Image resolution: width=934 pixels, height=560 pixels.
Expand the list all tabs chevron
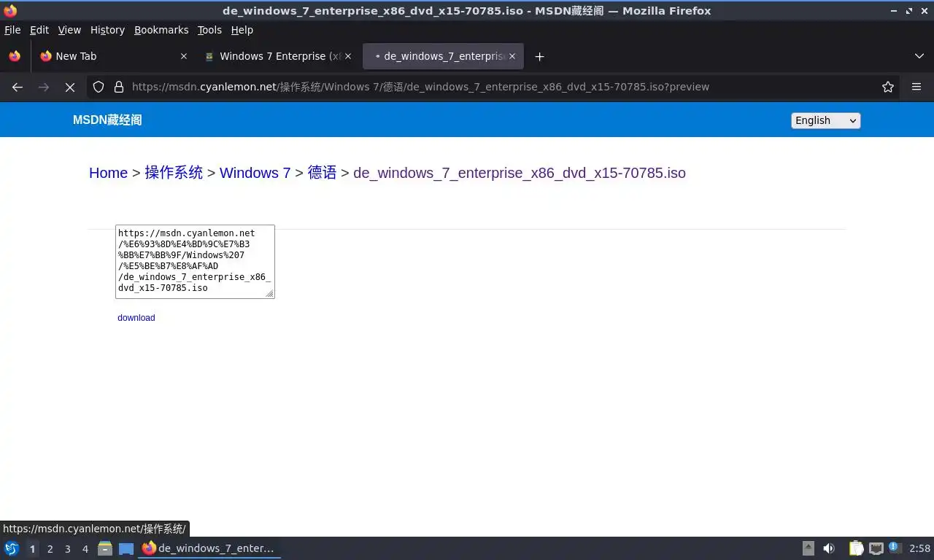click(919, 56)
